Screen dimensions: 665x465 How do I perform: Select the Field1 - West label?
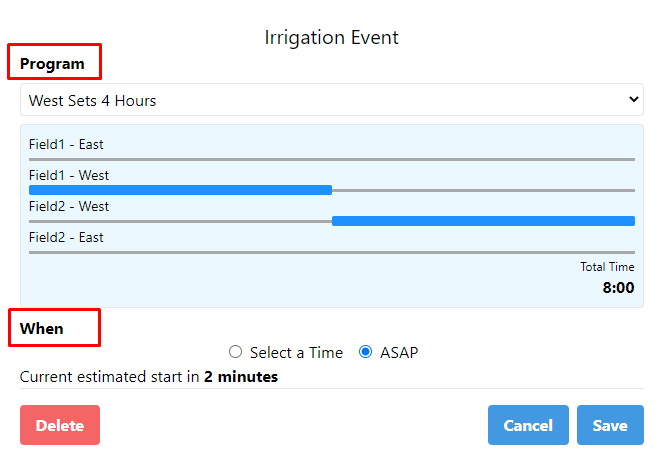[69, 175]
